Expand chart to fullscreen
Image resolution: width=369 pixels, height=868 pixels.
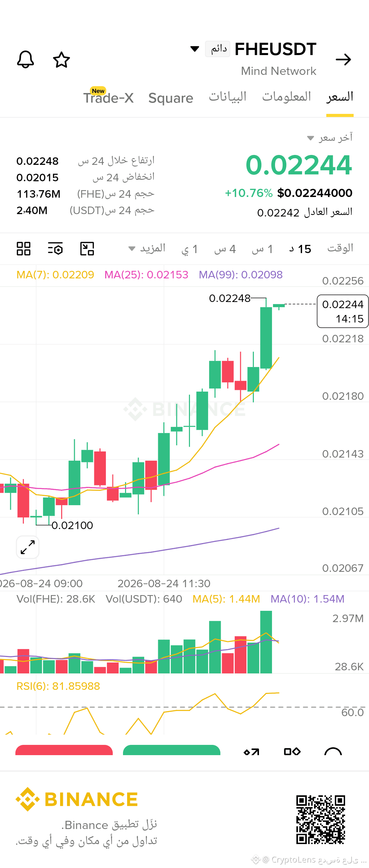point(28,547)
